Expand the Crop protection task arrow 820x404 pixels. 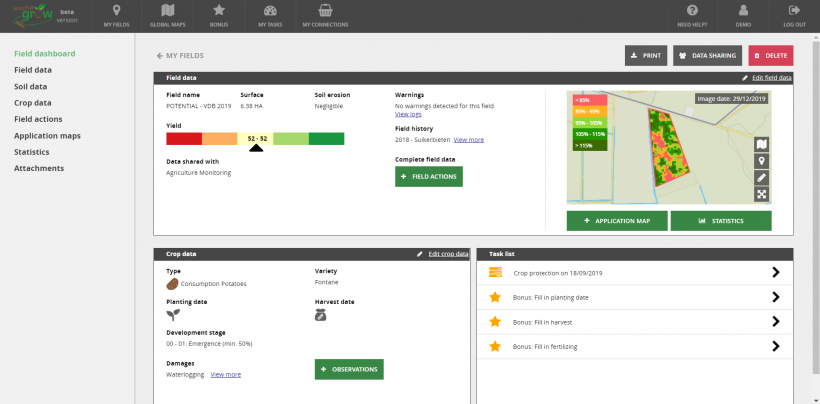click(x=776, y=272)
